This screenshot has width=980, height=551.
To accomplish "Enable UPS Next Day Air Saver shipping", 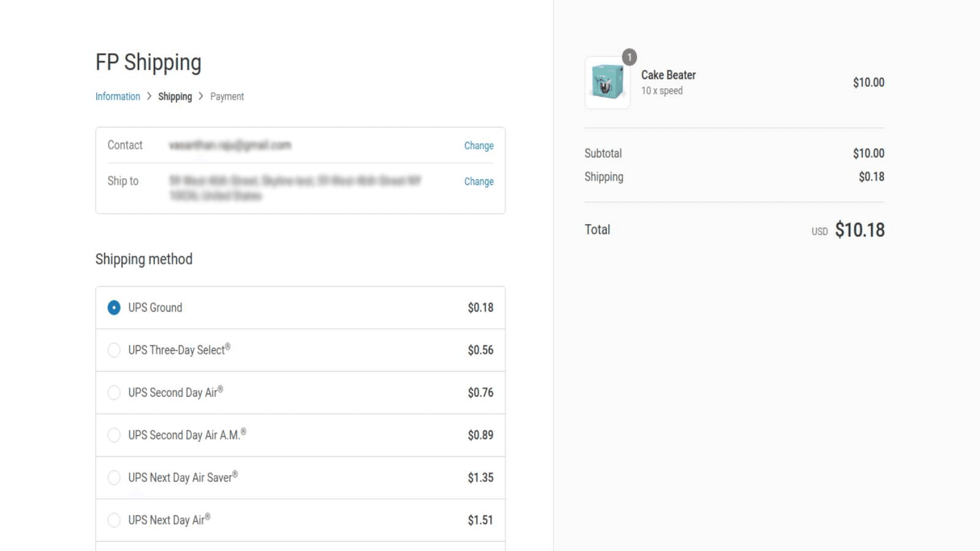I will point(114,478).
